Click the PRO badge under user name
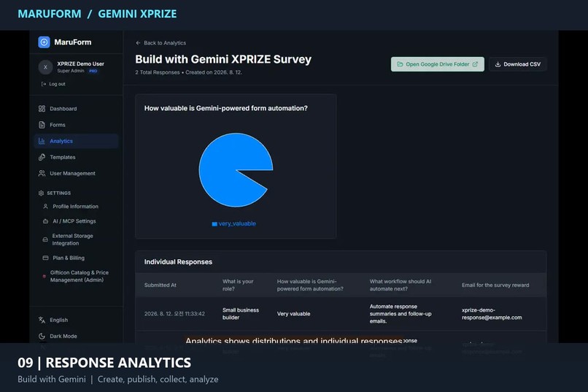588x392 pixels. (93, 71)
